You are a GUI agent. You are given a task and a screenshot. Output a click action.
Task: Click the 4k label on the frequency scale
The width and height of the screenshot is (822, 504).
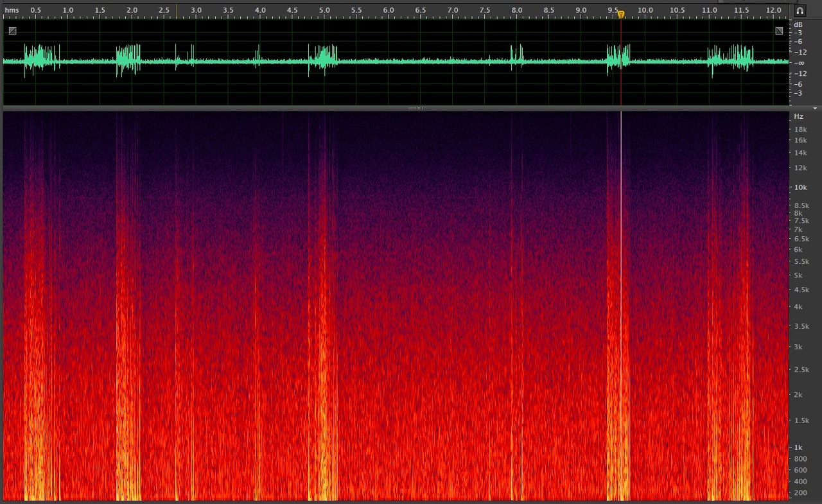click(798, 306)
